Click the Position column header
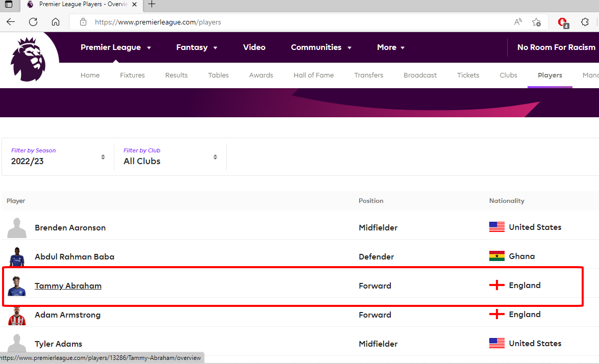 point(371,201)
